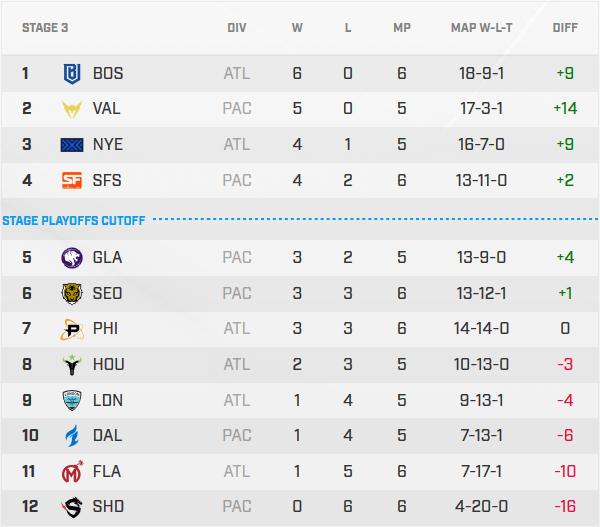Sort standings by DIV column header

[x=237, y=28]
